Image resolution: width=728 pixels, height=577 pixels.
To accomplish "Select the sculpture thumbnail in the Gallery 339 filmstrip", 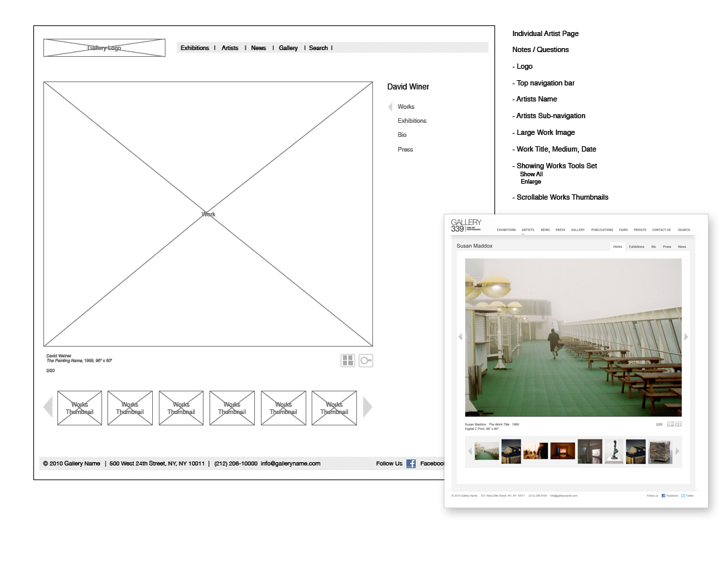I will coord(613,451).
